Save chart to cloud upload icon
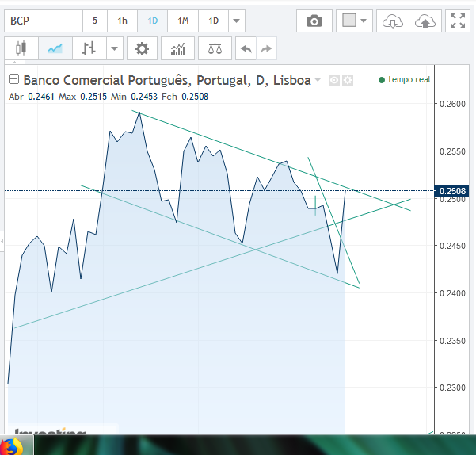This screenshot has height=455, width=476. click(425, 21)
